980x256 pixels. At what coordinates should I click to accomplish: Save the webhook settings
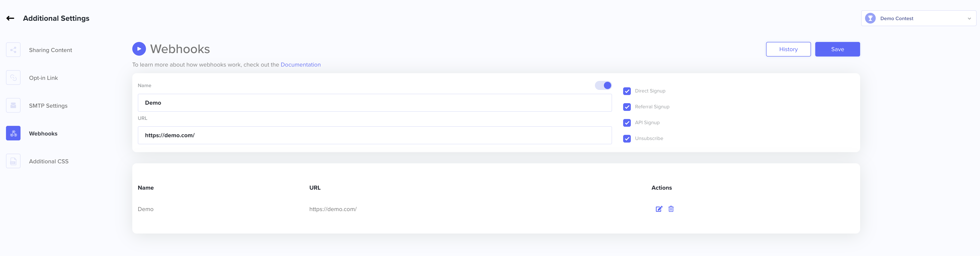coord(837,49)
